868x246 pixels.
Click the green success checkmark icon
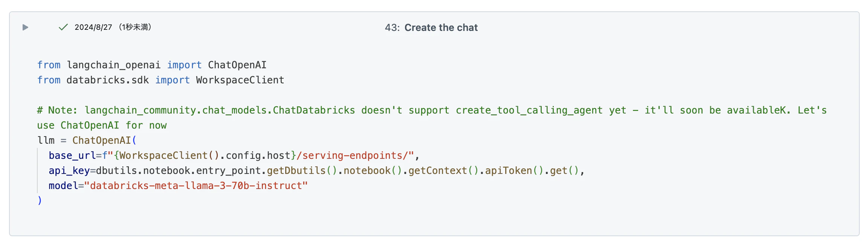point(63,27)
